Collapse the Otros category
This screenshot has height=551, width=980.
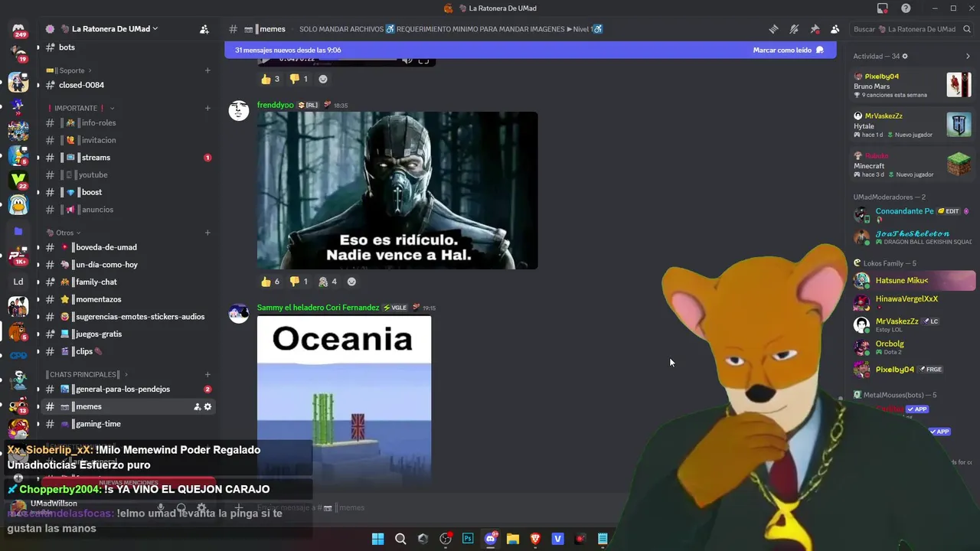pos(64,233)
